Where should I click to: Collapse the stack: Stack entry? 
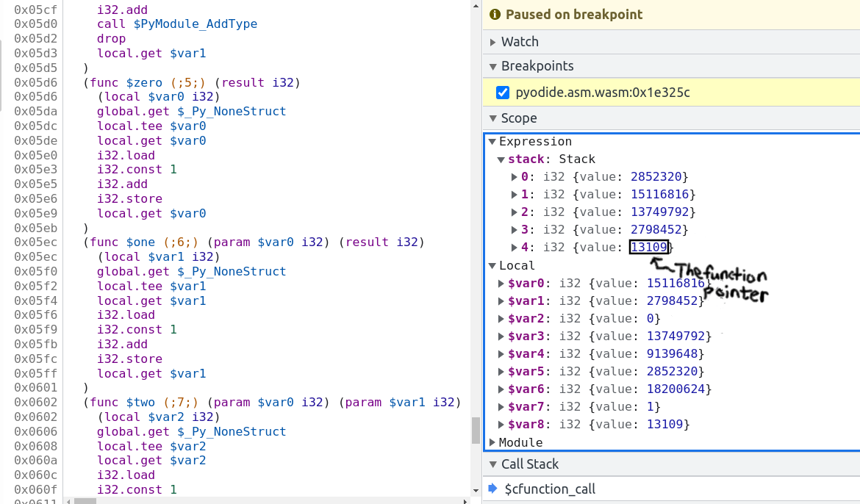501,159
